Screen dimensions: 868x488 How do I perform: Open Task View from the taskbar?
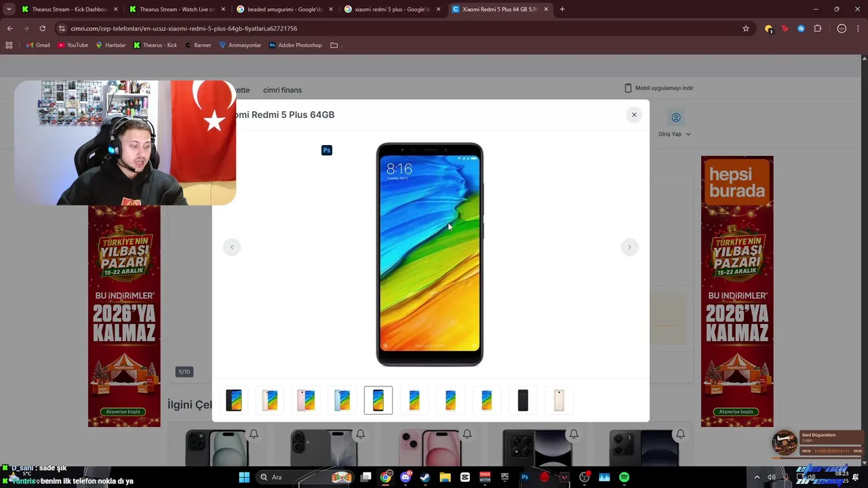coord(366,477)
